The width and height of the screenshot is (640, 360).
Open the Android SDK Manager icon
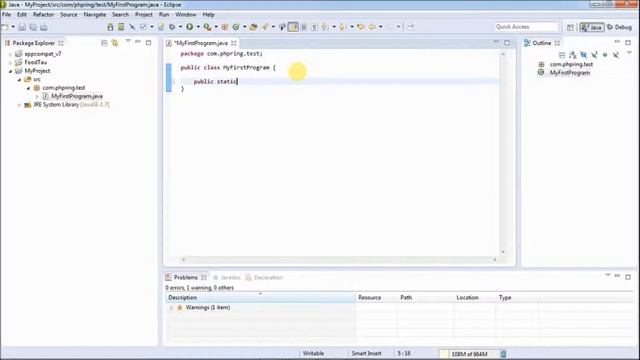click(110, 27)
